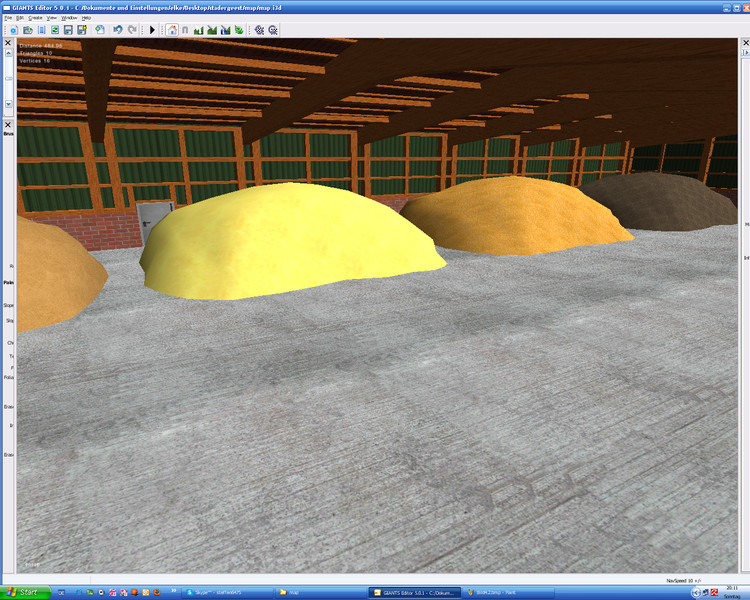The height and width of the screenshot is (600, 750).
Task: Click the green Reload toolbar icon
Action: click(55, 30)
